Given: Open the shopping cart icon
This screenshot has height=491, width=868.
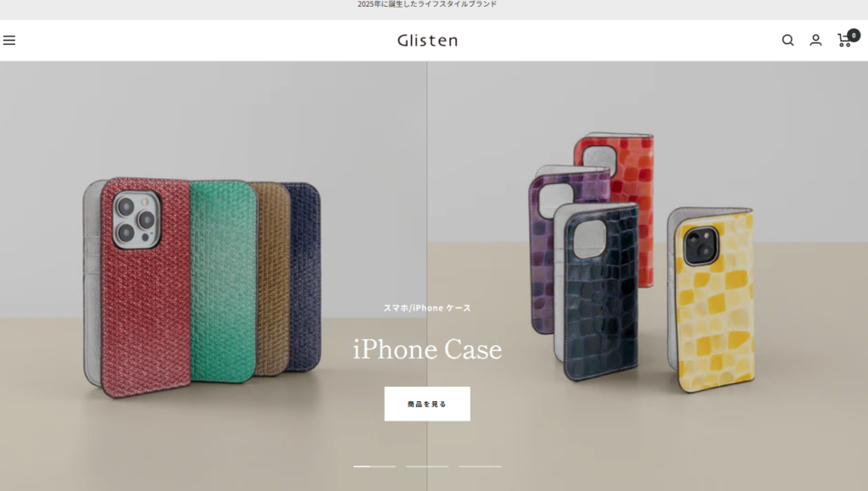Looking at the screenshot, I should [x=843, y=41].
